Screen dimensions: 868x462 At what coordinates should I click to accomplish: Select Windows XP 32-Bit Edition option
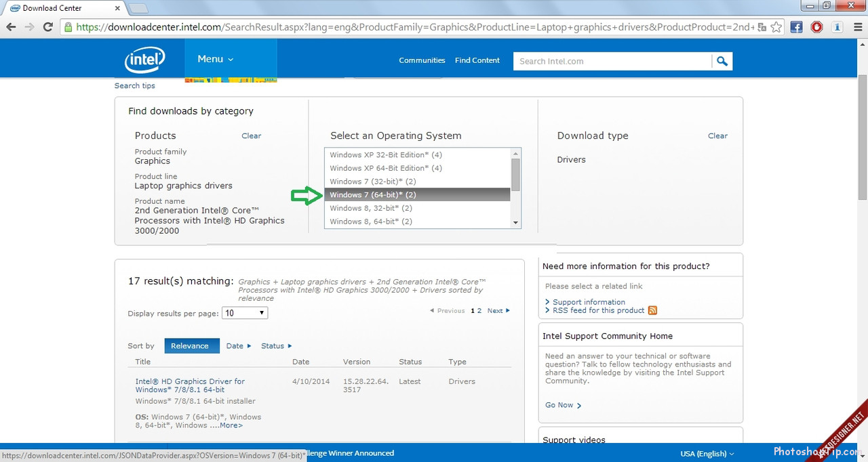[x=418, y=154]
